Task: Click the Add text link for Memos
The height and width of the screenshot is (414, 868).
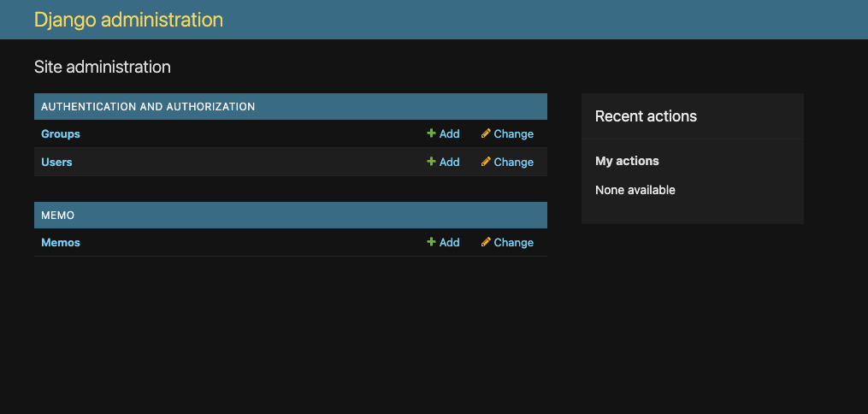Action: tap(450, 242)
